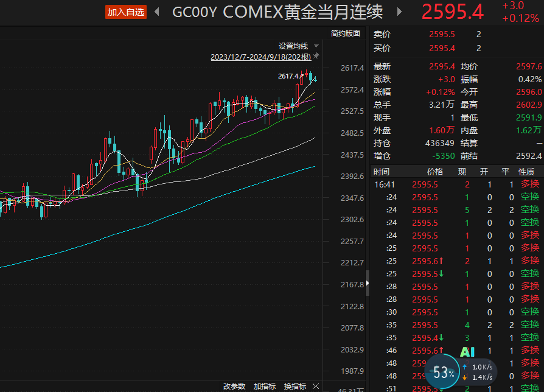Click the 2212.7 price axis label
The width and height of the screenshot is (544, 392).
352,263
